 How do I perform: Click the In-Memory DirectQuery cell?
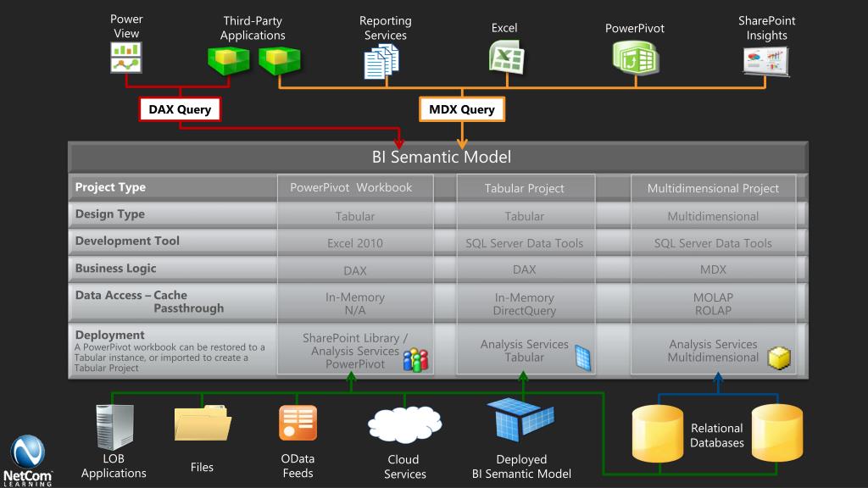(x=526, y=304)
